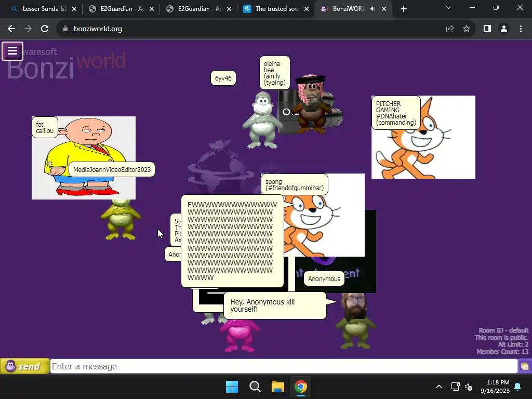This screenshot has height=399, width=532.
Task: Switch to first E2Guardian tab
Action: click(122, 9)
